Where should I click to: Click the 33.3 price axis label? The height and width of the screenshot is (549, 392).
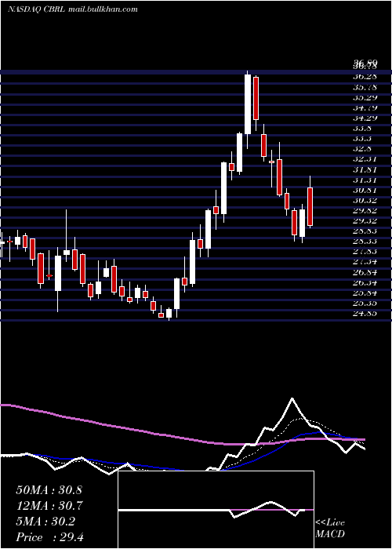tap(362, 138)
